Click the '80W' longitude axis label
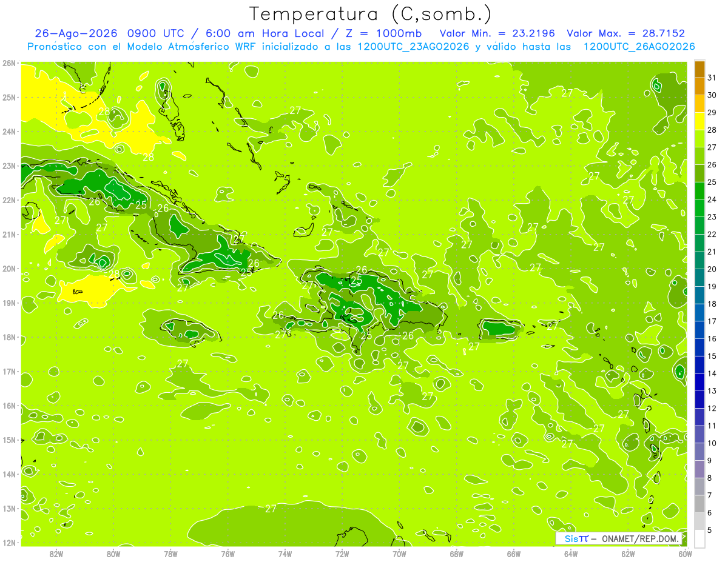The height and width of the screenshot is (562, 728). (113, 554)
